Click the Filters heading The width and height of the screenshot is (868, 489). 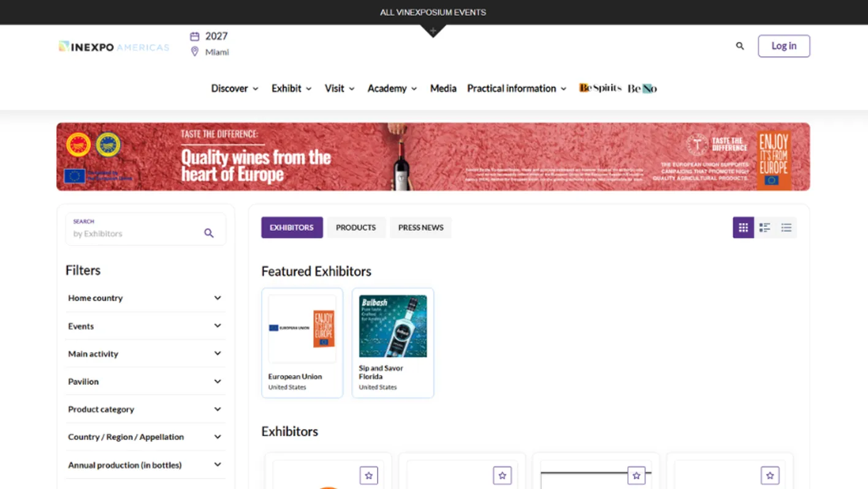83,270
